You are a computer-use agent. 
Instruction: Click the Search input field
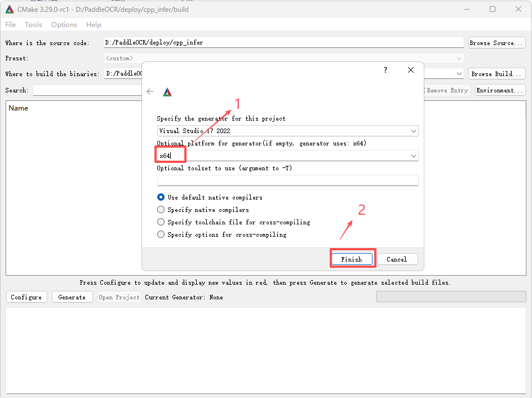coord(87,90)
